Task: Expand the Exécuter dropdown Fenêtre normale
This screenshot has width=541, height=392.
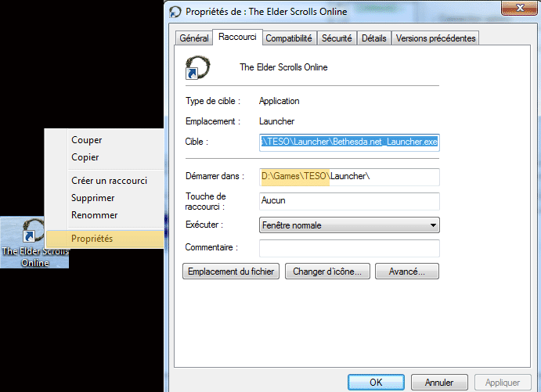Action: click(x=349, y=225)
